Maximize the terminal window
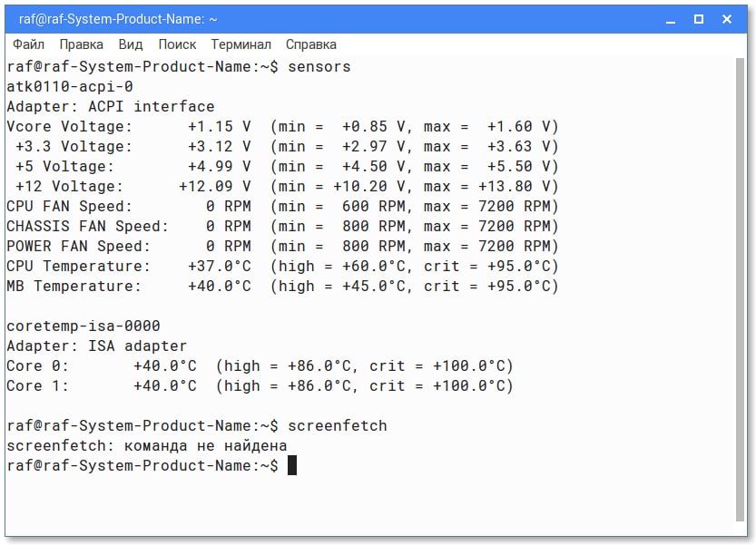The image size is (756, 545). click(698, 19)
